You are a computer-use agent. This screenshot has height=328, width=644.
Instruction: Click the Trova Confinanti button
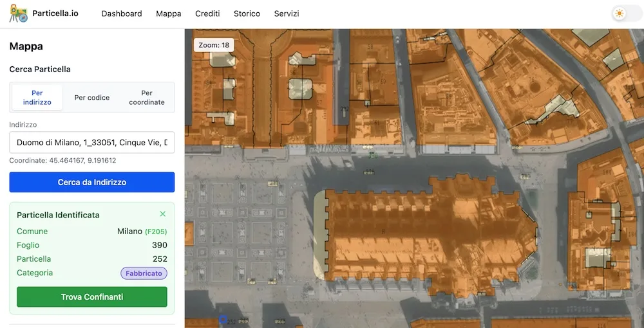[x=92, y=297]
